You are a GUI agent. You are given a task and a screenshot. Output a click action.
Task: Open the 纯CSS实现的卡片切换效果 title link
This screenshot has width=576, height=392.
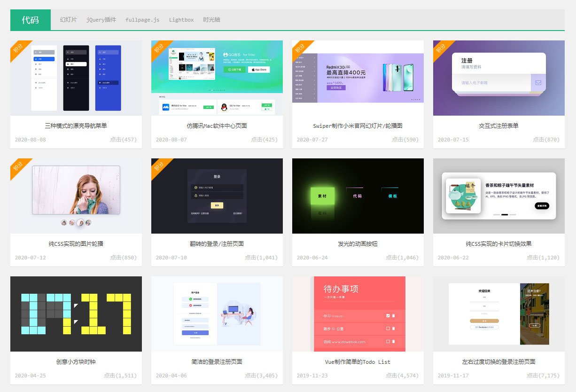pyautogui.click(x=499, y=243)
